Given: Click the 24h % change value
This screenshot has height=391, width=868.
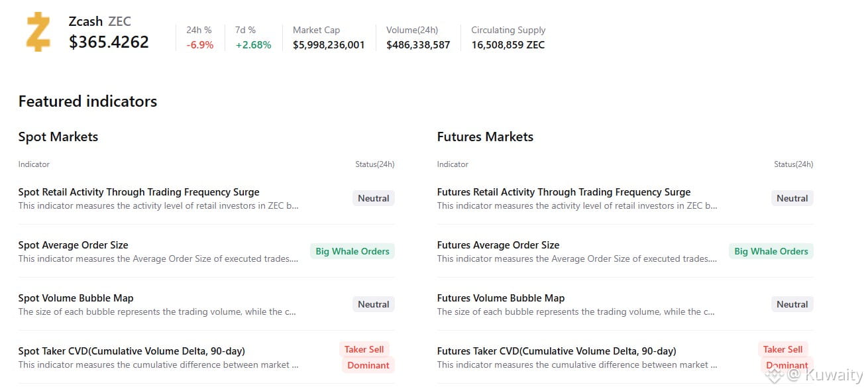Looking at the screenshot, I should 199,45.
